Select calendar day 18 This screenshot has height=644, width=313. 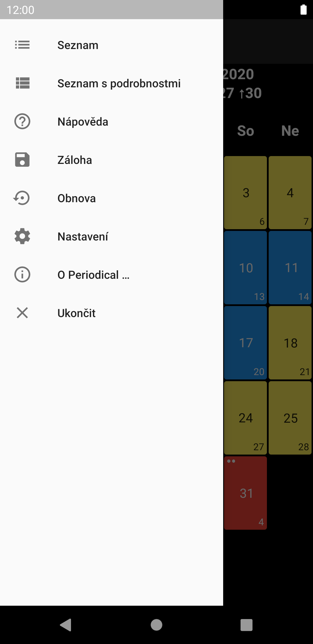point(290,343)
